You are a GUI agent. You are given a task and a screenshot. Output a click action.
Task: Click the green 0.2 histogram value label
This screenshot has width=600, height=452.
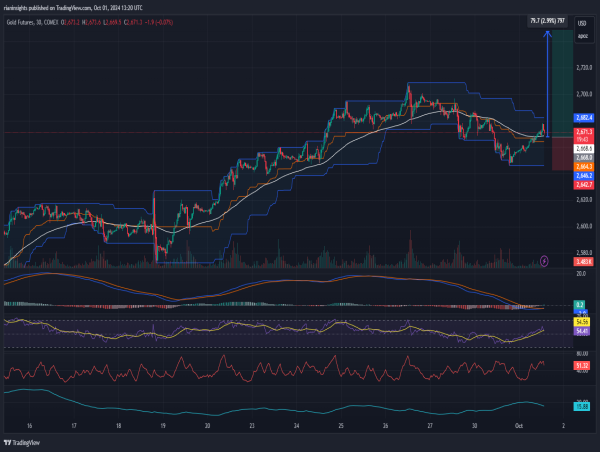579,305
